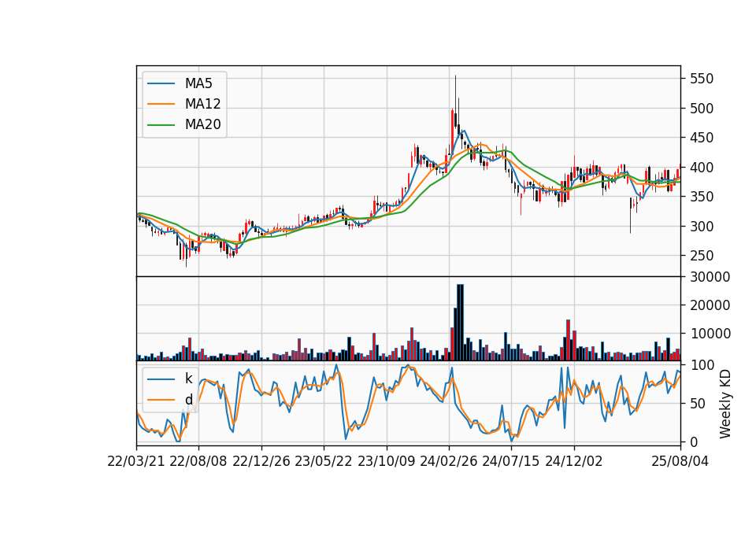The image size is (756, 543).
Task: Click the 450 price axis tick
Action: (702, 138)
